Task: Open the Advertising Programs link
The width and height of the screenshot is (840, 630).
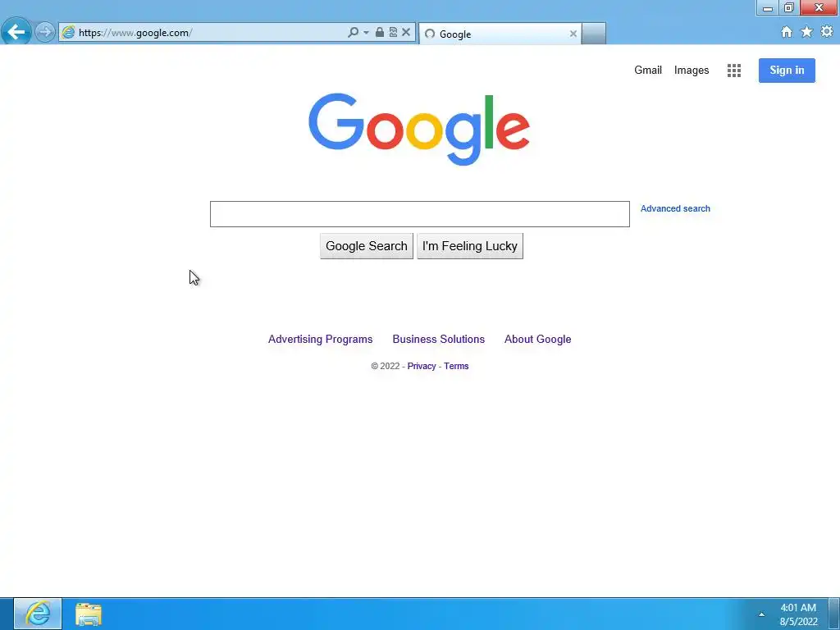Action: 321,339
